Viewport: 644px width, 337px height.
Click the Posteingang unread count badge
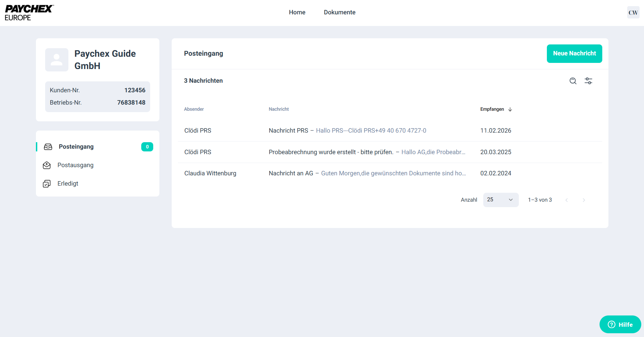(147, 147)
